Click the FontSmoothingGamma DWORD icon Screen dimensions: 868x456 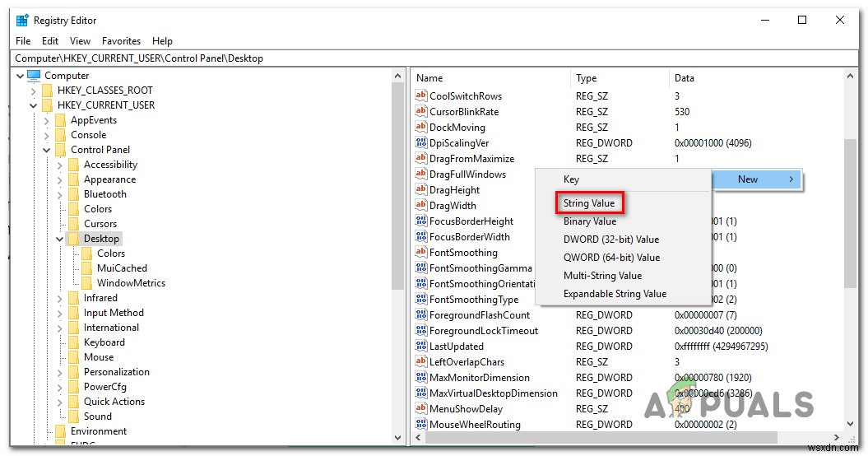point(420,268)
